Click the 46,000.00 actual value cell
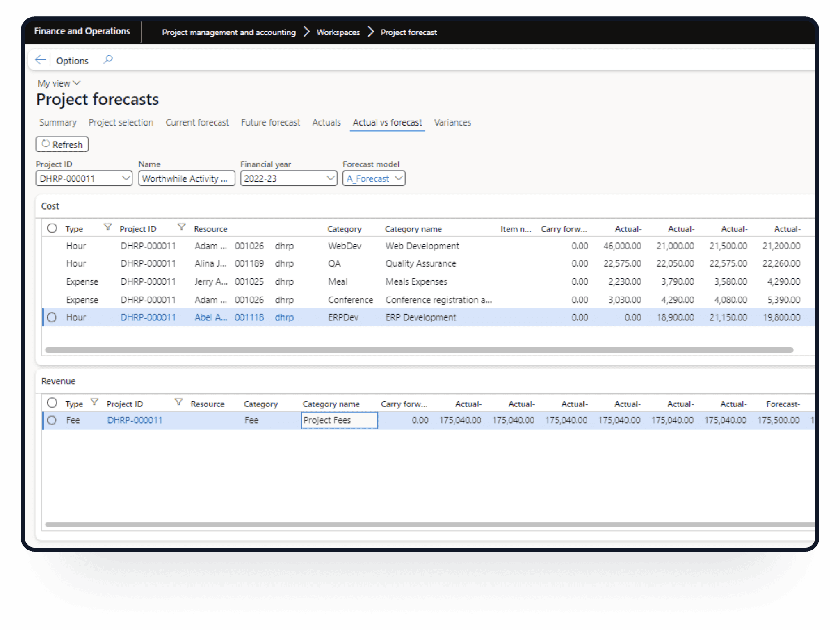840x630 pixels. point(622,246)
